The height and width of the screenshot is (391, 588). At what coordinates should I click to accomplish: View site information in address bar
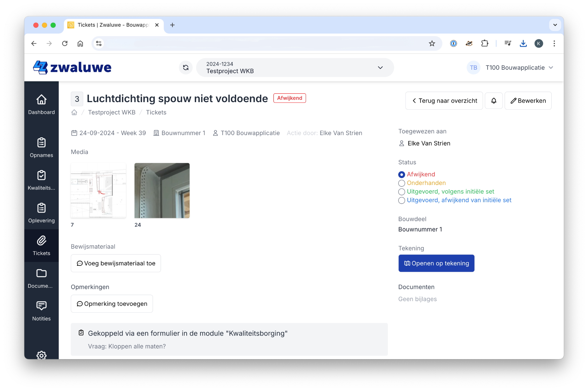coord(99,43)
